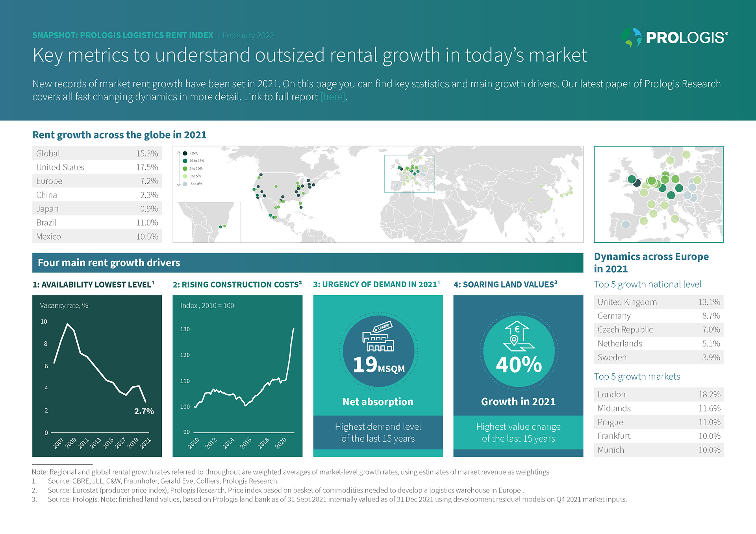Click the Prologis globe logo icon
The height and width of the screenshot is (534, 756).
(x=632, y=37)
